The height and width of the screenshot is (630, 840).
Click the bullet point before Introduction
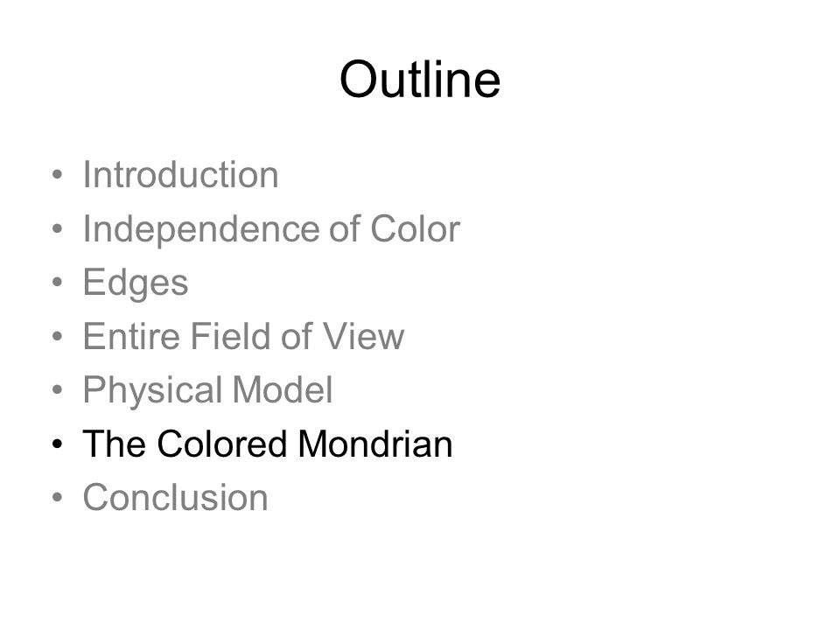[58, 175]
